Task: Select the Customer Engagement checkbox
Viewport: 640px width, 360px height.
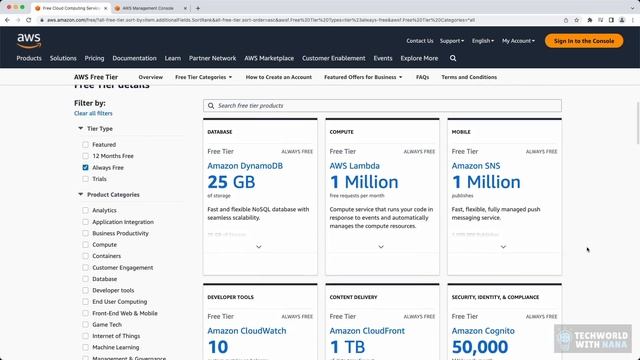Action: [85, 267]
